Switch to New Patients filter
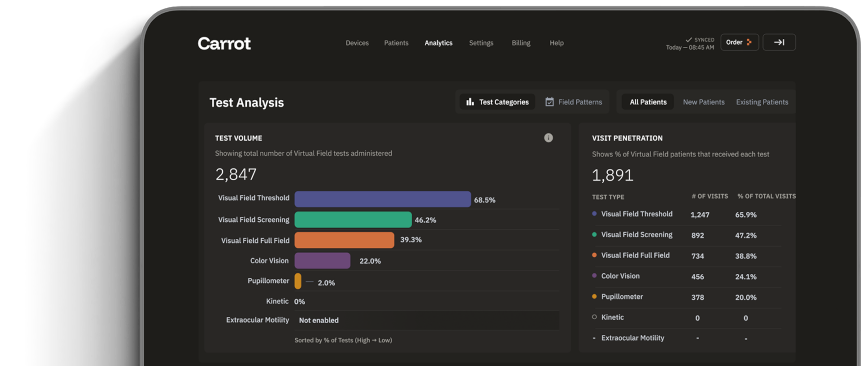The width and height of the screenshot is (868, 366). 704,102
